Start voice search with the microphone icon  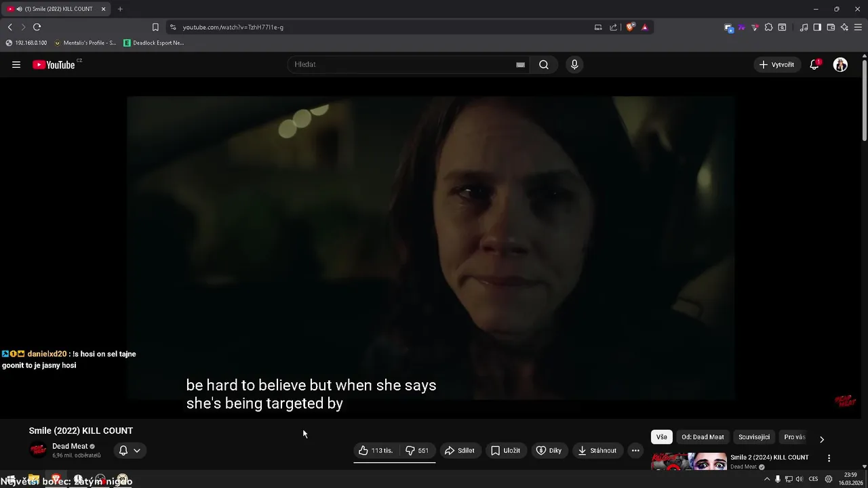(x=574, y=64)
